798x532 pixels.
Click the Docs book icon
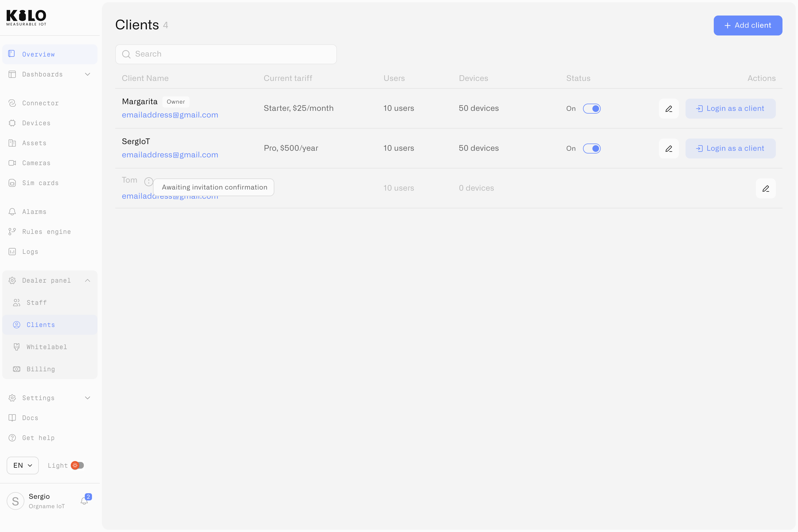click(12, 418)
